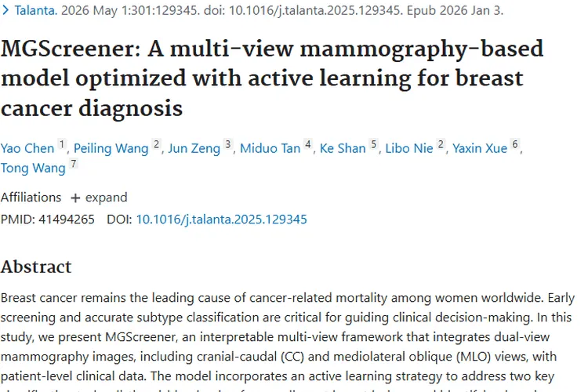
Task: Select author Yaxin Xue
Action: tap(479, 148)
